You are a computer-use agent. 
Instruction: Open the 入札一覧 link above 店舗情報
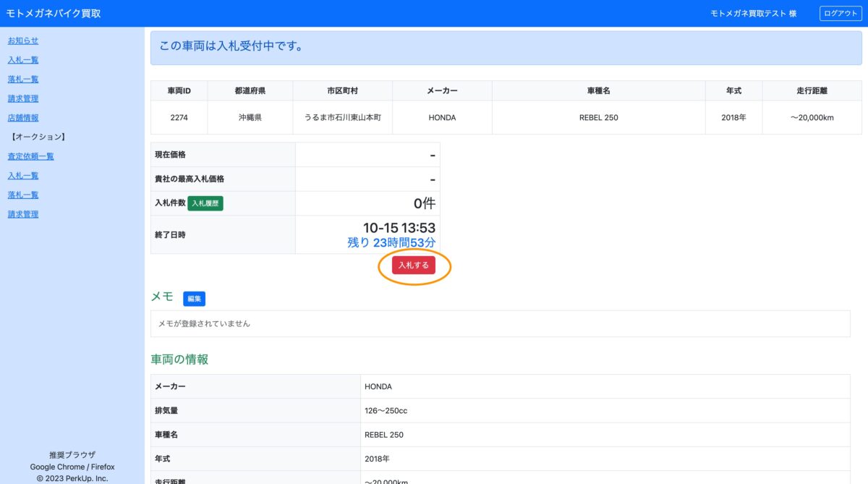click(23, 60)
